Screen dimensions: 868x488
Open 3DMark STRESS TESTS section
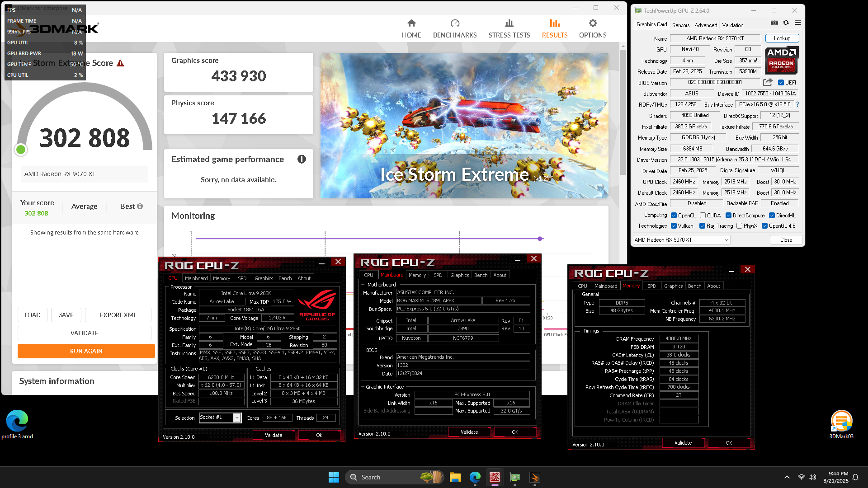(509, 28)
